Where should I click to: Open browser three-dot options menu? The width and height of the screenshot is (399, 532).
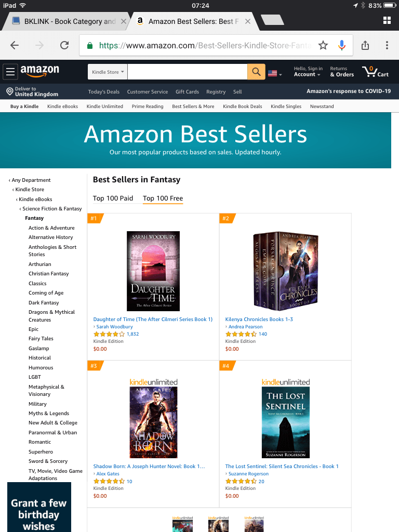point(387,45)
